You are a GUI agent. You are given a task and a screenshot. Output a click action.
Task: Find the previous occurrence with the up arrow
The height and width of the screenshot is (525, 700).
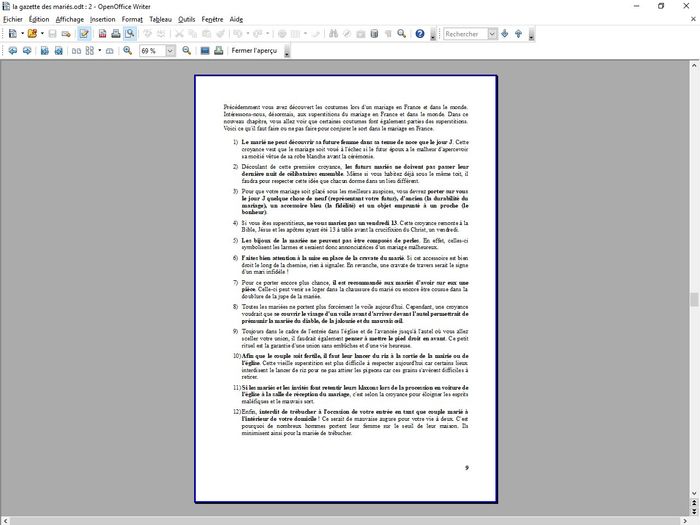(518, 33)
